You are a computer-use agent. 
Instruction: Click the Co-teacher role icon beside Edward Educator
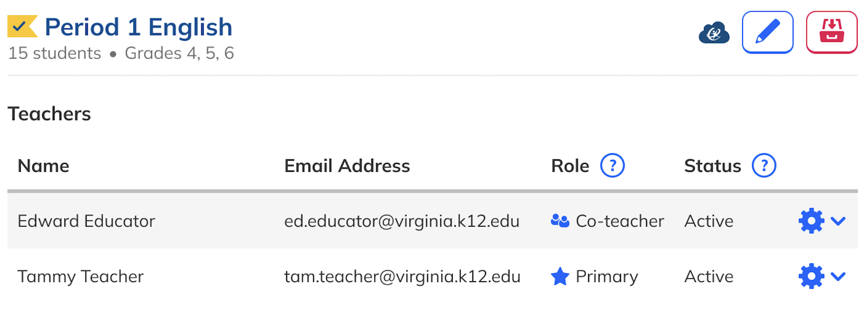(x=560, y=221)
